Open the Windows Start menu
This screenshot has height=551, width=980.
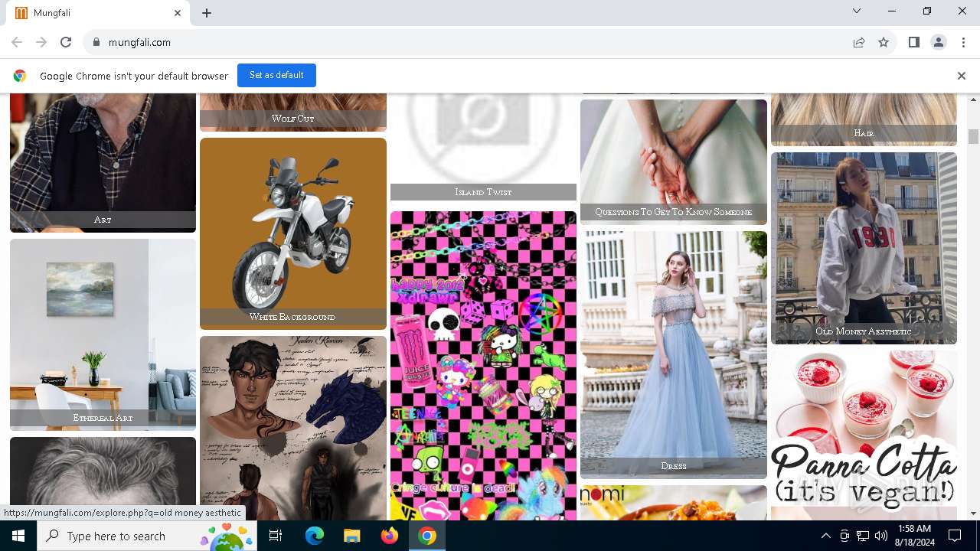[18, 536]
